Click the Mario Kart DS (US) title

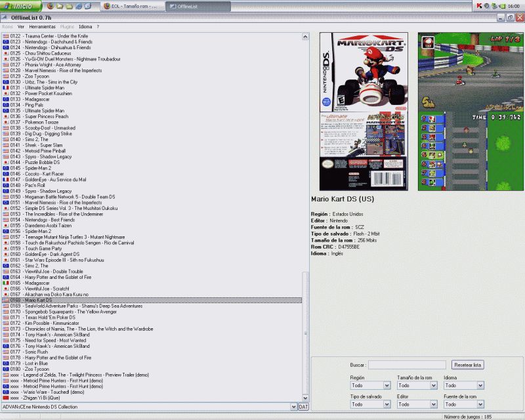coord(343,199)
